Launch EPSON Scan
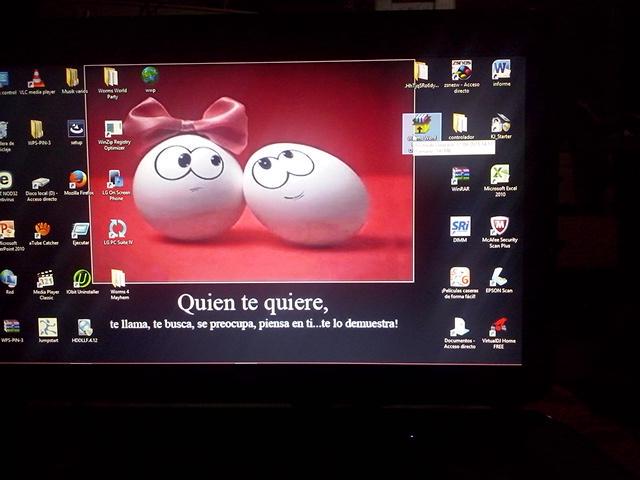 tap(499, 280)
